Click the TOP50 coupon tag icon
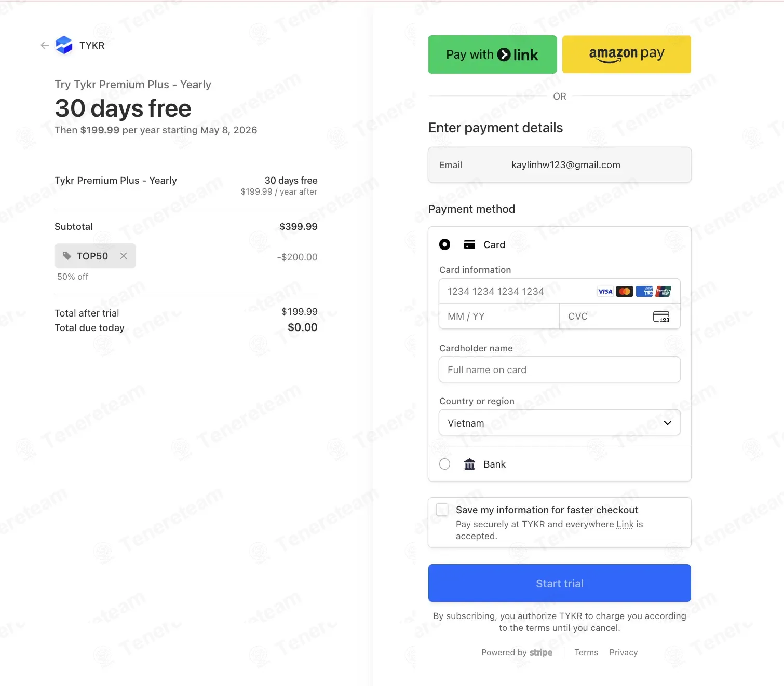The image size is (784, 686). click(67, 256)
